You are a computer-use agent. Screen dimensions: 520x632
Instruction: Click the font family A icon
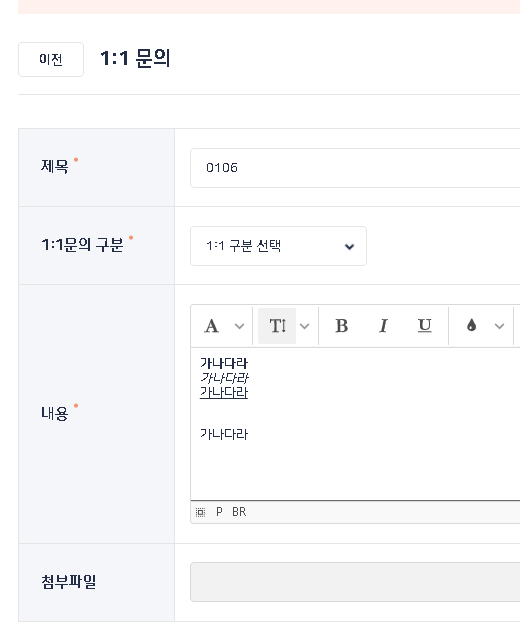[x=212, y=326]
